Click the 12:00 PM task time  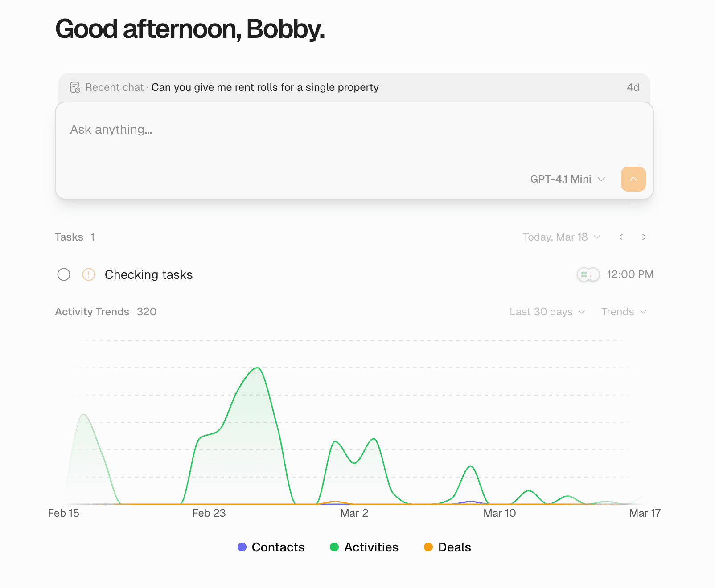(x=629, y=274)
